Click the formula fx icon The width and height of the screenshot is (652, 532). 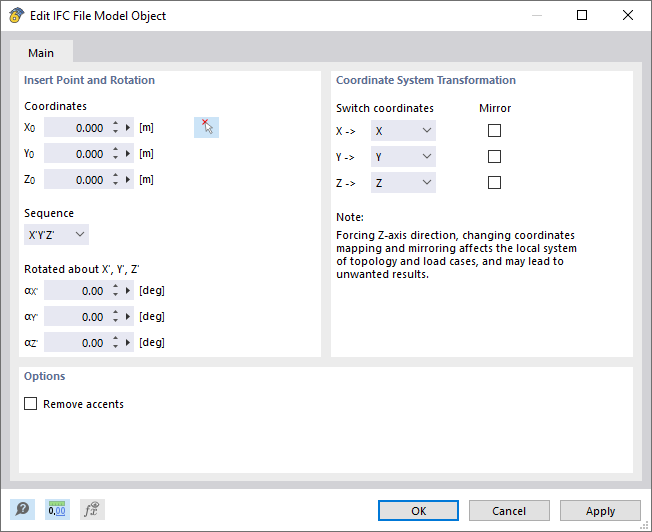pos(91,510)
